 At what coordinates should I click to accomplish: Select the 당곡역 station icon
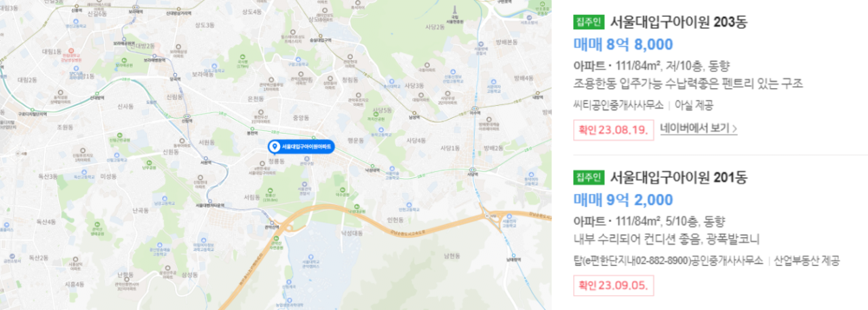176,74
